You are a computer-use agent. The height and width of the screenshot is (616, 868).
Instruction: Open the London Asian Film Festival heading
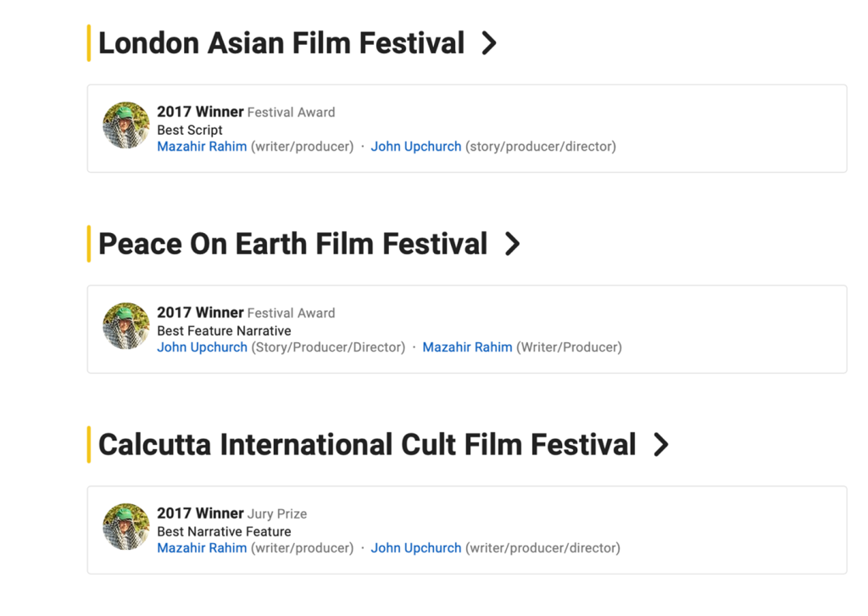coord(281,43)
